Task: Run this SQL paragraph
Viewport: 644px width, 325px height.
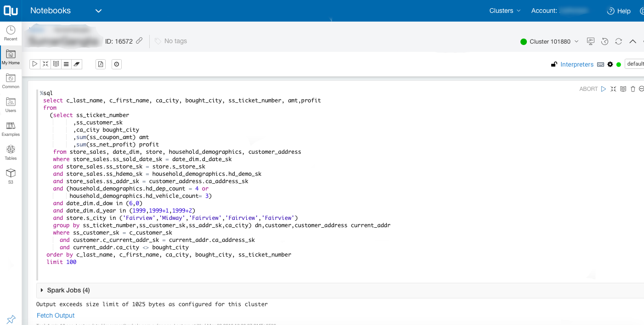Action: [604, 89]
